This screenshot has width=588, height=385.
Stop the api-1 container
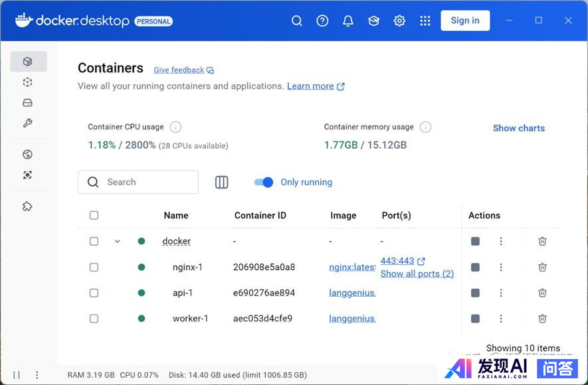(x=475, y=293)
